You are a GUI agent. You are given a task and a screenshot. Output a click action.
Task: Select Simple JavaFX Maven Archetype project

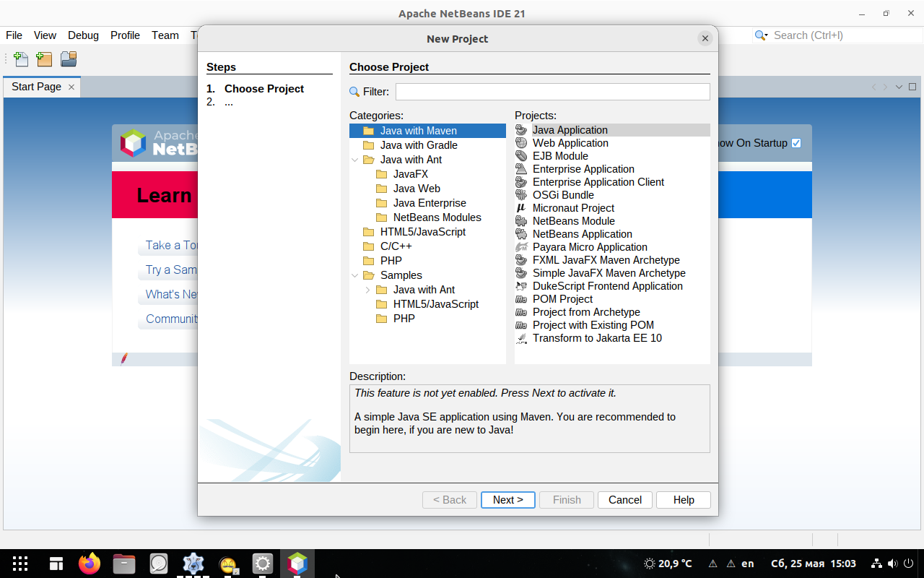pyautogui.click(x=609, y=273)
